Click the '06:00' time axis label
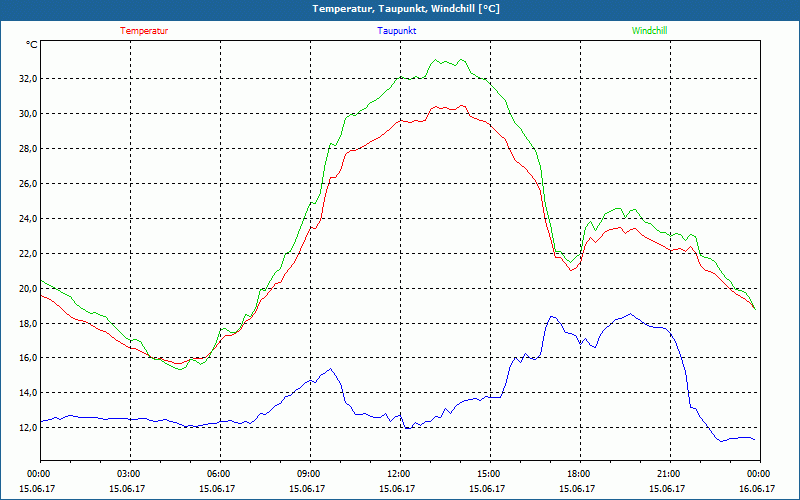The width and height of the screenshot is (800, 500). point(220,474)
